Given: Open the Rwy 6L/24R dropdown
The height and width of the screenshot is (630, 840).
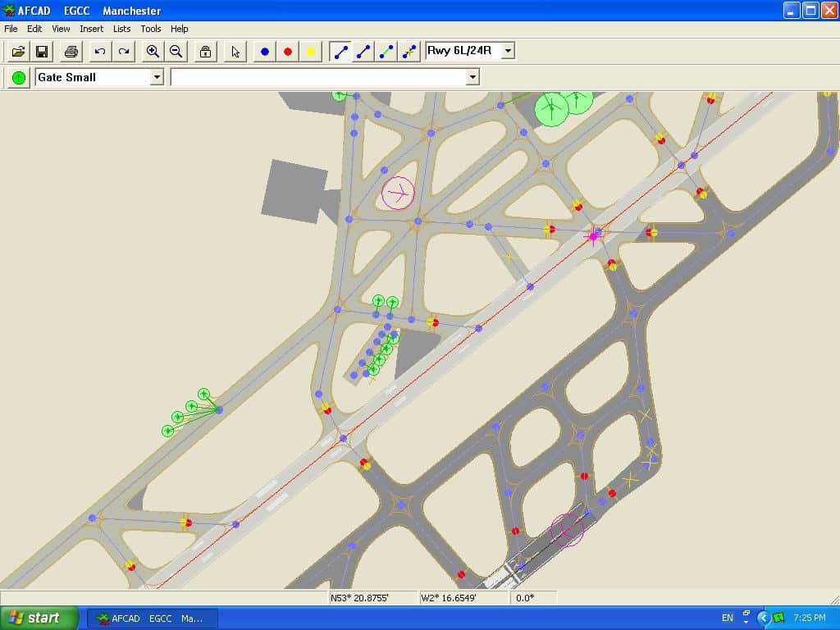Looking at the screenshot, I should tap(508, 51).
